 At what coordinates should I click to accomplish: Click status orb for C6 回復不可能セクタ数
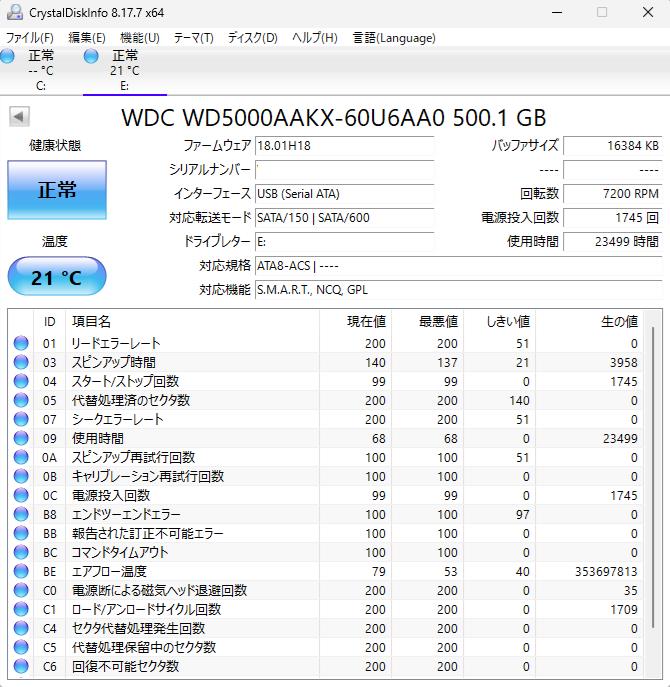(x=21, y=666)
